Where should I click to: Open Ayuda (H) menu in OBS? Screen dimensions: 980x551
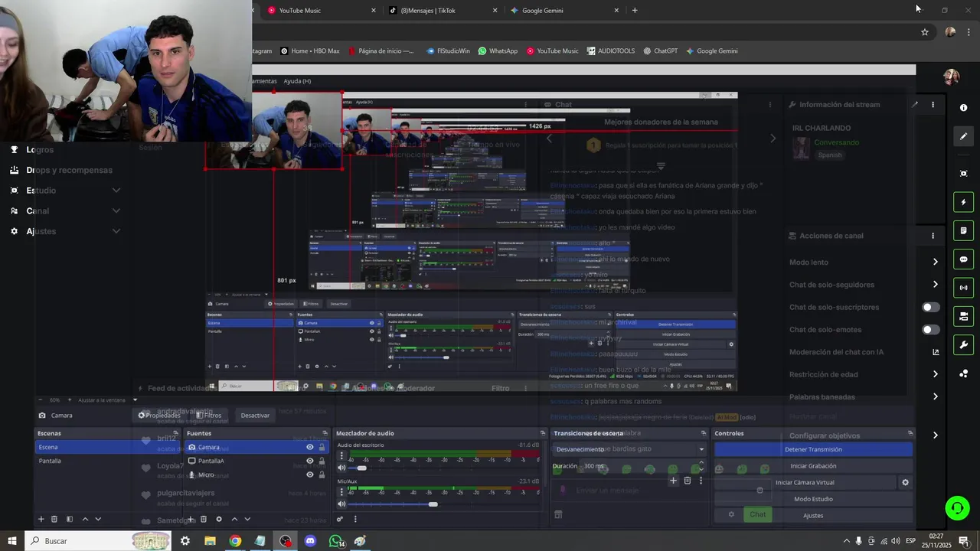click(x=297, y=81)
